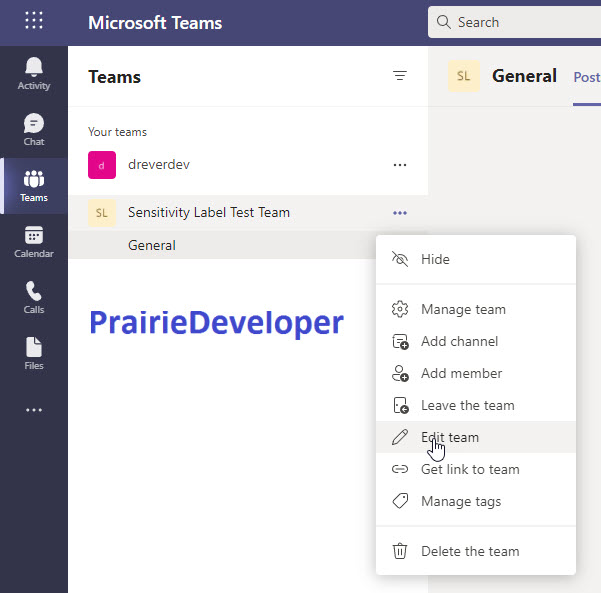
Task: Open more options for Sensitivity Label Test Team
Action: [x=399, y=213]
